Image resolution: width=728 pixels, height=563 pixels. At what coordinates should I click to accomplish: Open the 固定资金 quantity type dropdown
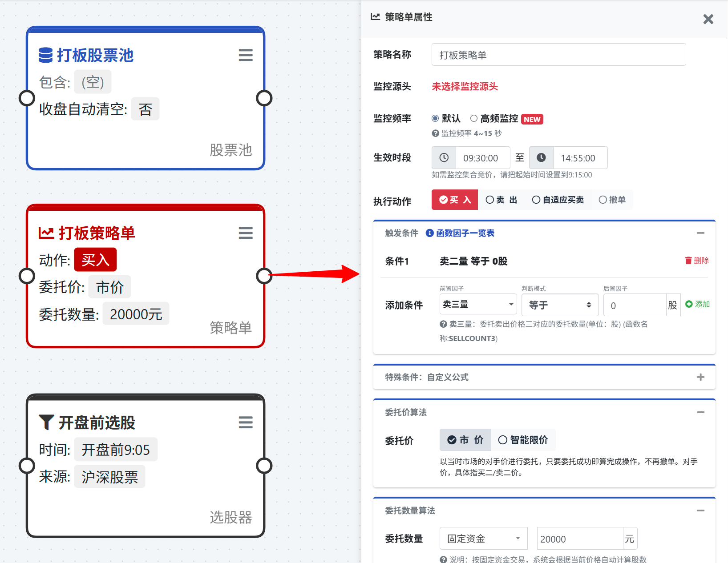point(483,539)
